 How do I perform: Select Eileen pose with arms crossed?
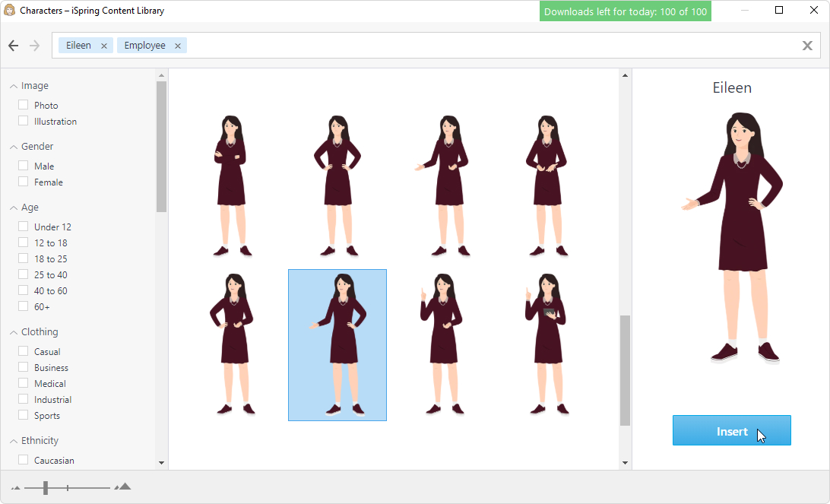pyautogui.click(x=231, y=185)
